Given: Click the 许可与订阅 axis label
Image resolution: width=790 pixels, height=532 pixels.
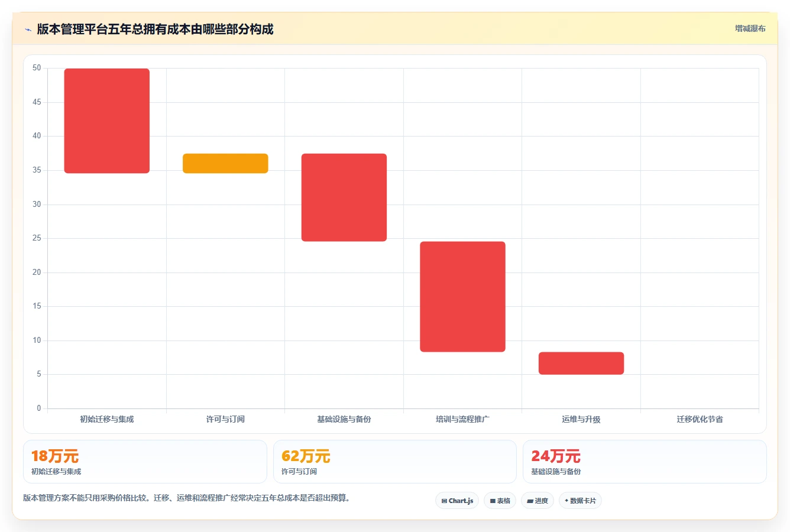Looking at the screenshot, I should tap(225, 419).
